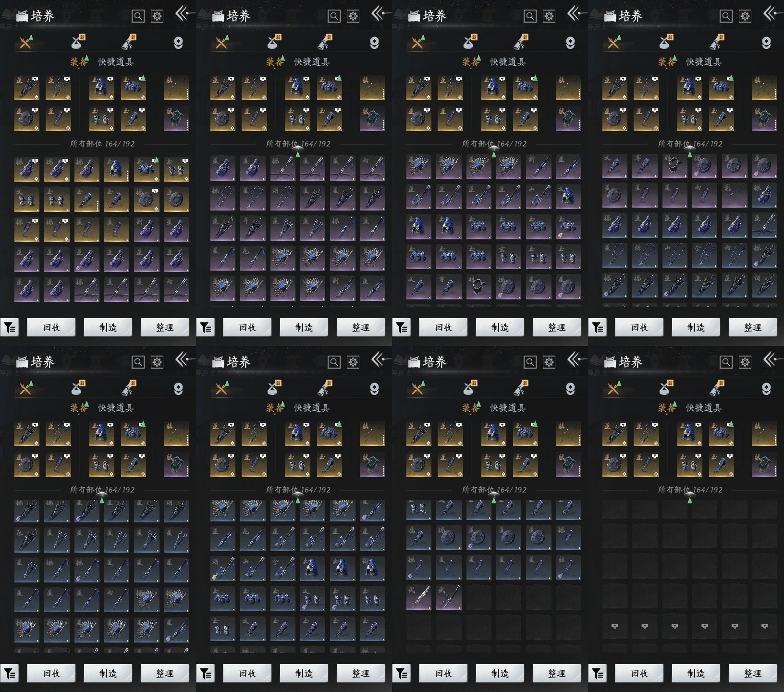Collapse panel with double-arrow in gold-inventory panel

tap(183, 14)
